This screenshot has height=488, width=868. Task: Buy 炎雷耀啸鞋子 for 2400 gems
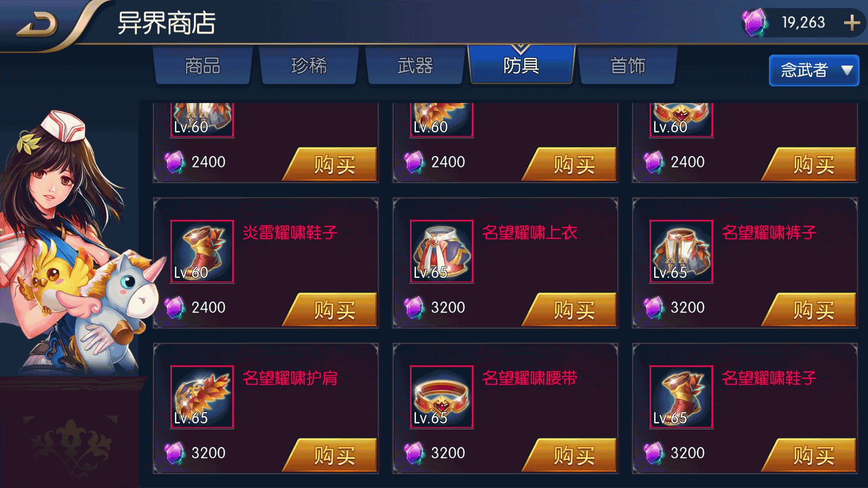coord(331,310)
